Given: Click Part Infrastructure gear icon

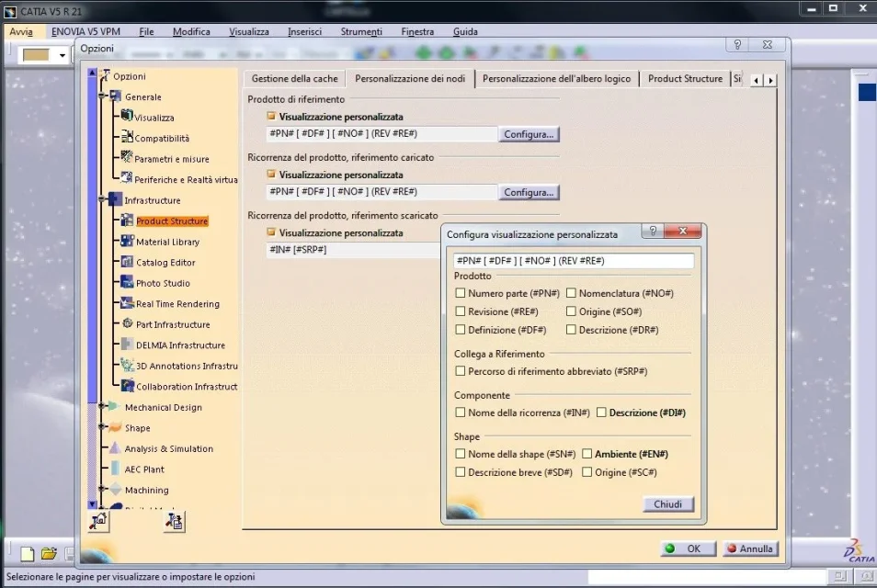Looking at the screenshot, I should (x=128, y=323).
